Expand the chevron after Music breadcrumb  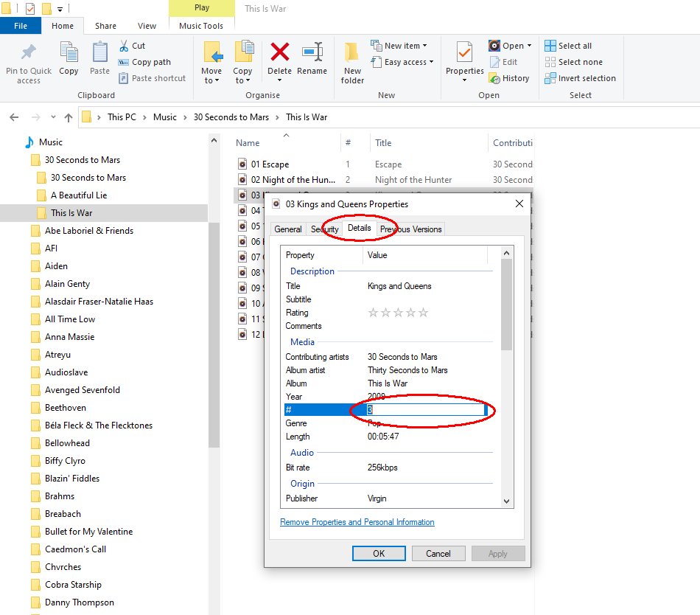click(x=185, y=117)
